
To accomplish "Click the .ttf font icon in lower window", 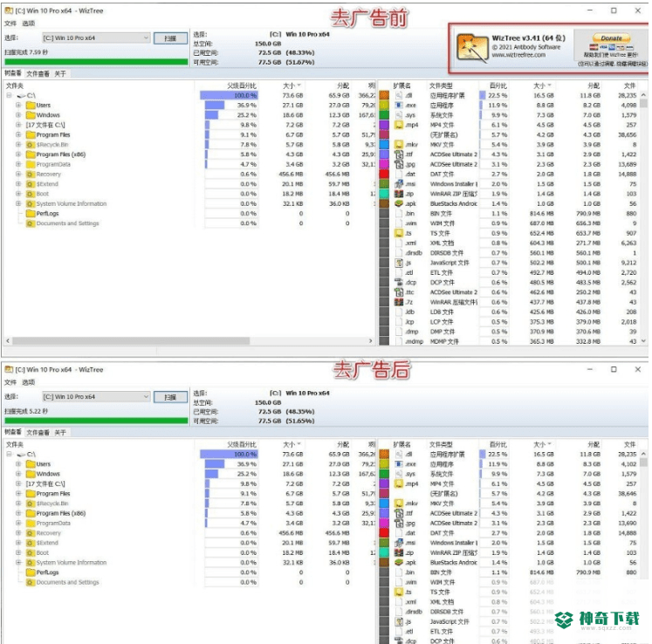I will 399,513.
